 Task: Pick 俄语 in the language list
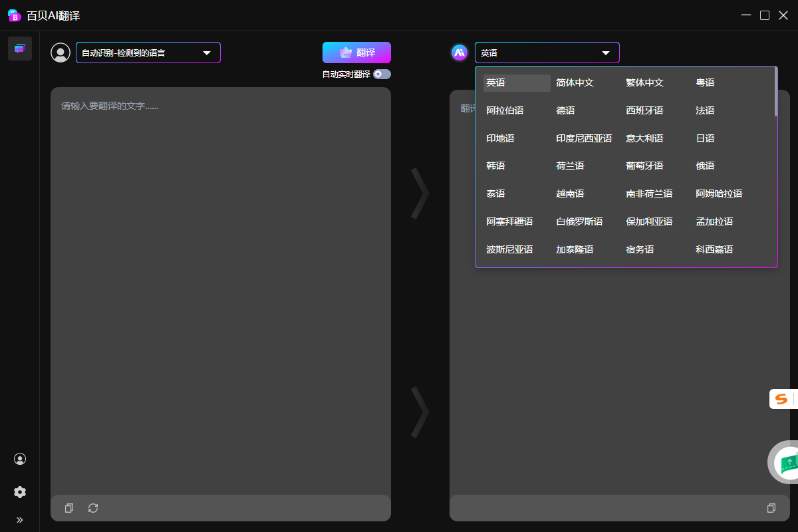(705, 166)
